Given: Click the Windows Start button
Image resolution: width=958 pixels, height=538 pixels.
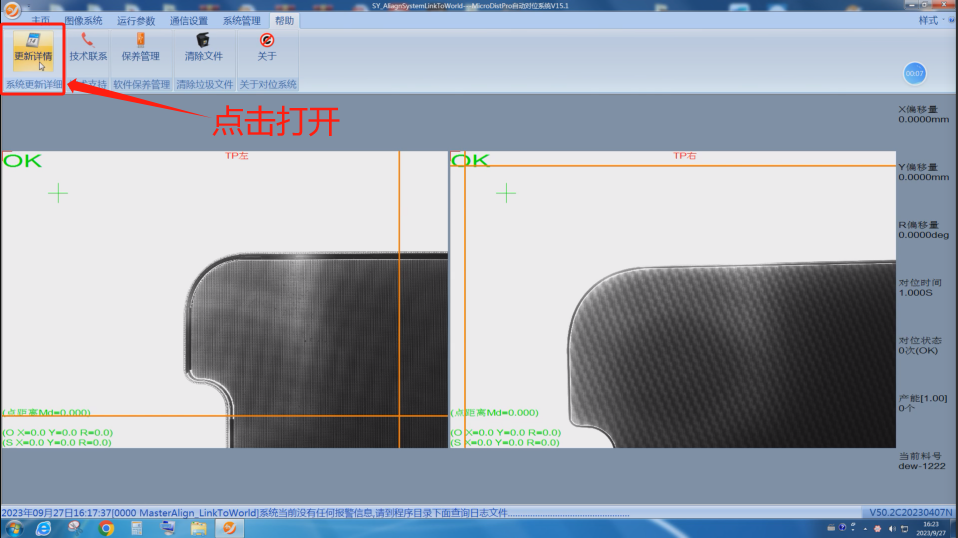Looking at the screenshot, I should [14, 528].
